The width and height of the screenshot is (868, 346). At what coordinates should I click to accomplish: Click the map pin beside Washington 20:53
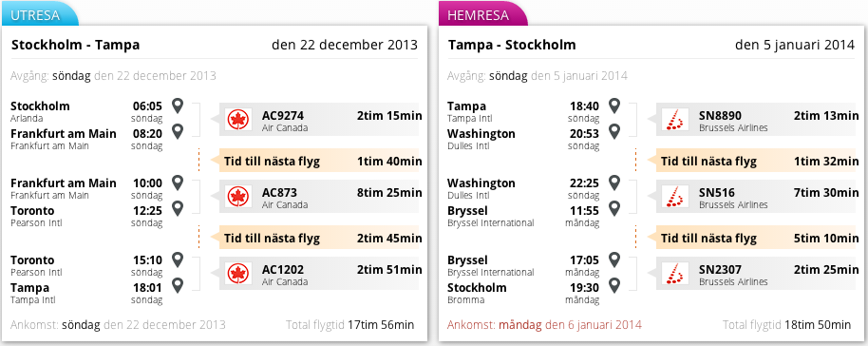613,131
